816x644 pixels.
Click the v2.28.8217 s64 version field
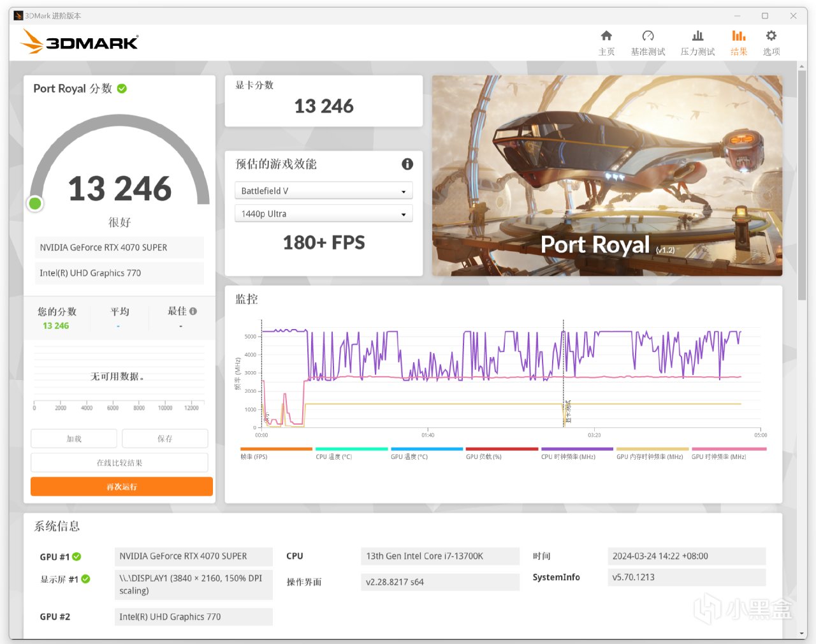tap(440, 582)
